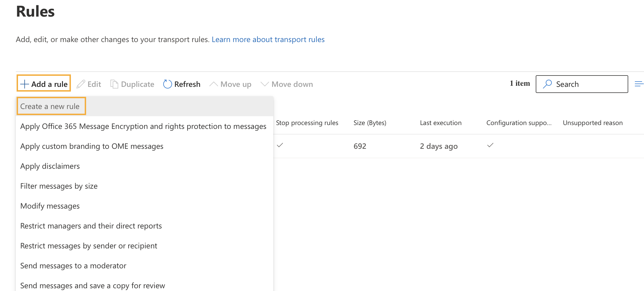This screenshot has width=644, height=291.
Task: Click the Duplicate copy icon
Action: (x=114, y=84)
